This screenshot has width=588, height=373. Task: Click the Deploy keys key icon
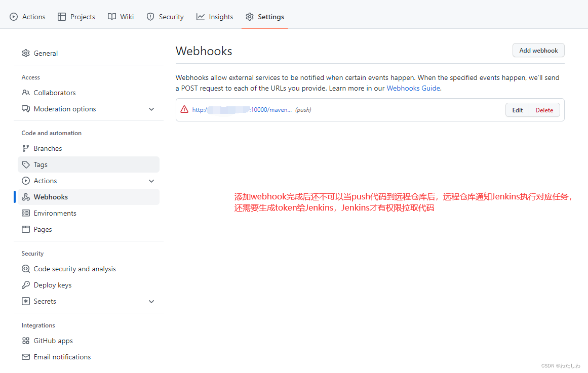point(25,285)
